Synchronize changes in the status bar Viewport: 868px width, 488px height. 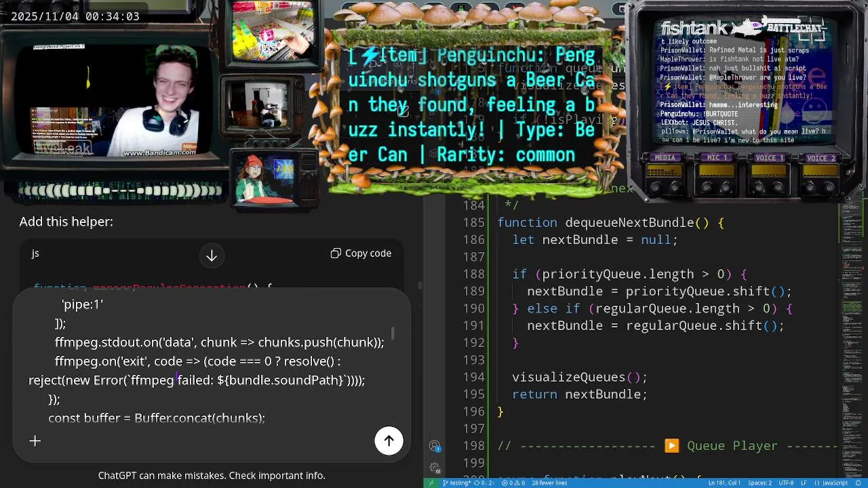tap(484, 483)
